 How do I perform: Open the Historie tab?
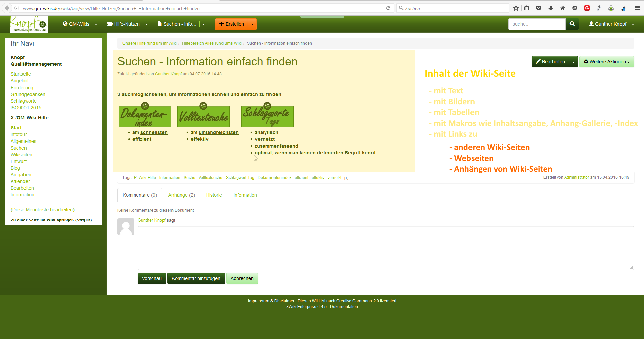click(214, 195)
